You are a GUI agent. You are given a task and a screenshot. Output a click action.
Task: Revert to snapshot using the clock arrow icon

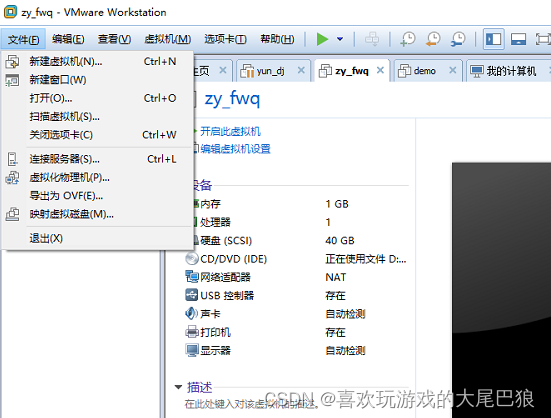[433, 39]
